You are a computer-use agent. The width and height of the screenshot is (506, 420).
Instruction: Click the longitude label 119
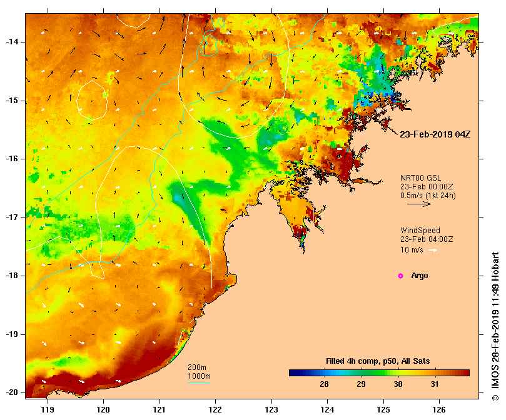(48, 410)
